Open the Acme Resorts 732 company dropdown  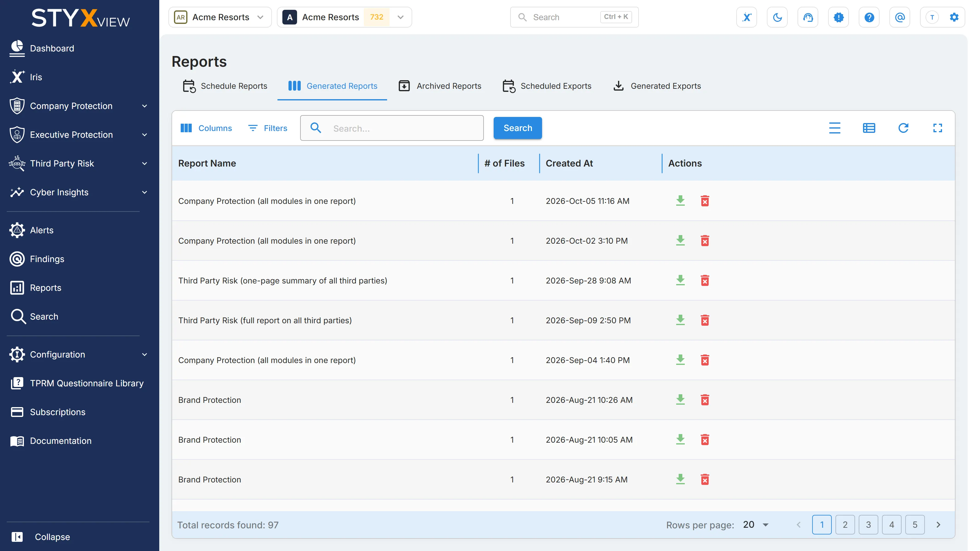coord(344,17)
